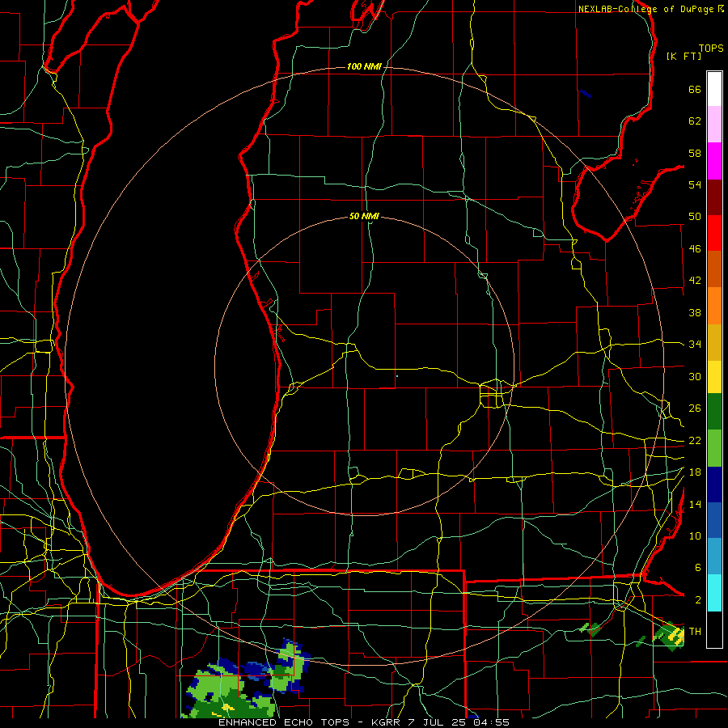
Task: Click the '7 JUL 25 04:55' timestamp
Action: 459,722
